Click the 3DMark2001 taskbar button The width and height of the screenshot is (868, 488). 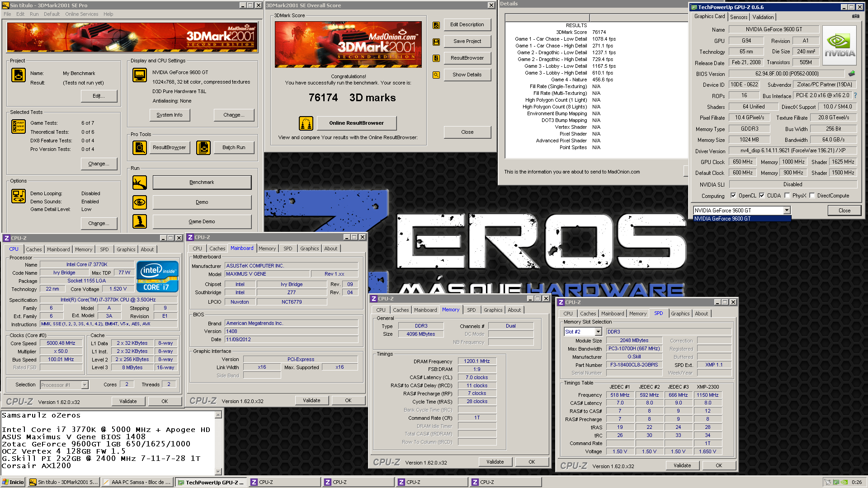point(63,482)
